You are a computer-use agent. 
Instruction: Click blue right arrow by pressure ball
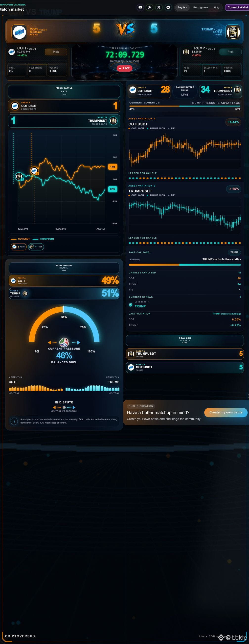pos(76,342)
